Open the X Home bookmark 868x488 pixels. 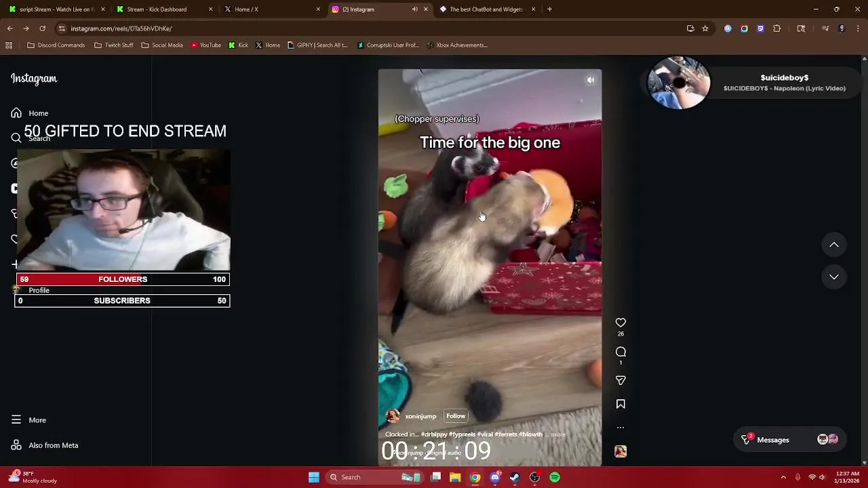pos(268,45)
